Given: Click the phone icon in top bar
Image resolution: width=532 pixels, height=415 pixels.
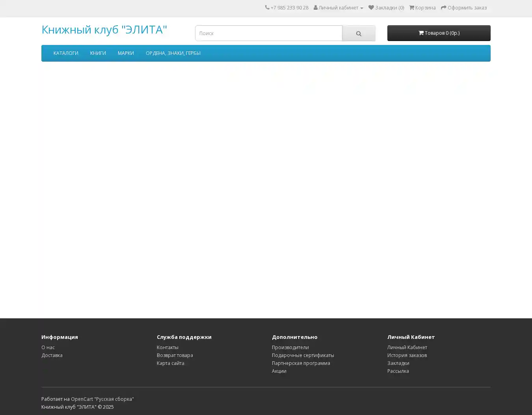Looking at the screenshot, I should pos(267,7).
